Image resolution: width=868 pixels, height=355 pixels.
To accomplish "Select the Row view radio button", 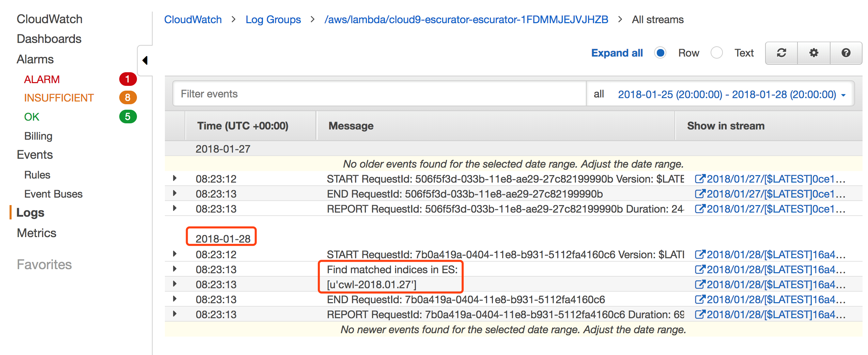I will [660, 53].
